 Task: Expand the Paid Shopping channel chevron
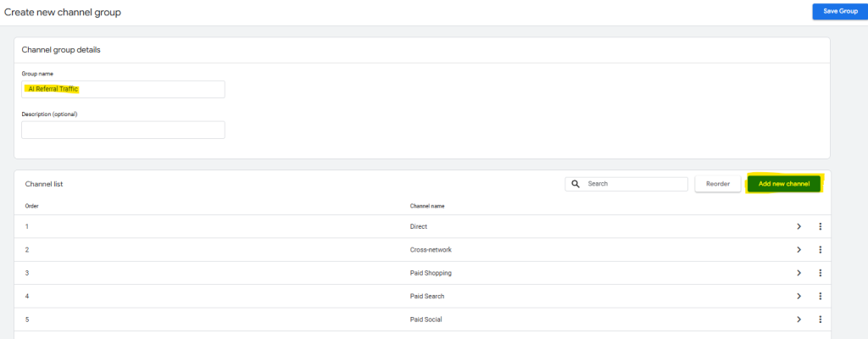tap(798, 273)
